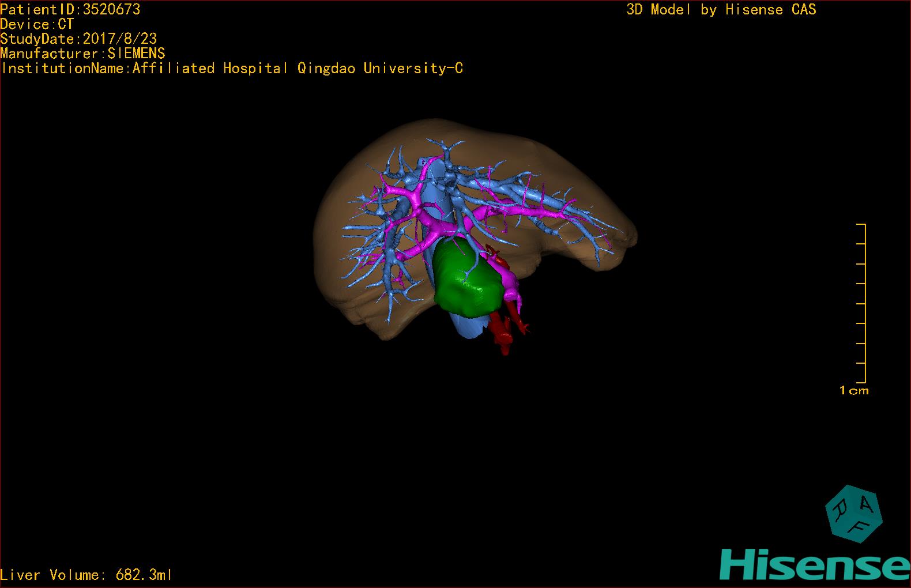The image size is (911, 588).
Task: Click the 1cm label under the ruler
Action: (854, 391)
